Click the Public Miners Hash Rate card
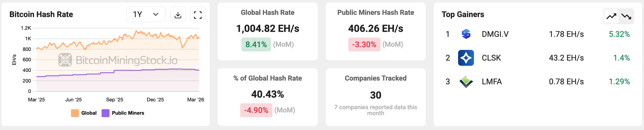The height and width of the screenshot is (130, 644). coord(375,31)
